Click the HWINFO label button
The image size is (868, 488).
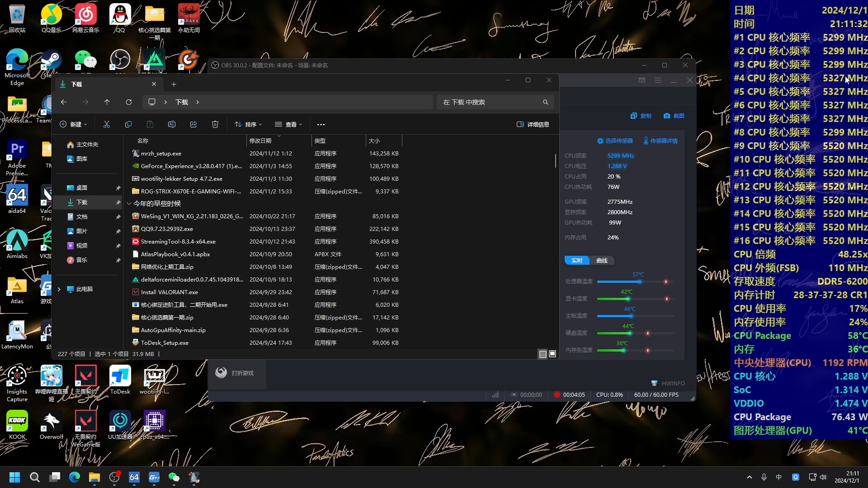point(668,384)
